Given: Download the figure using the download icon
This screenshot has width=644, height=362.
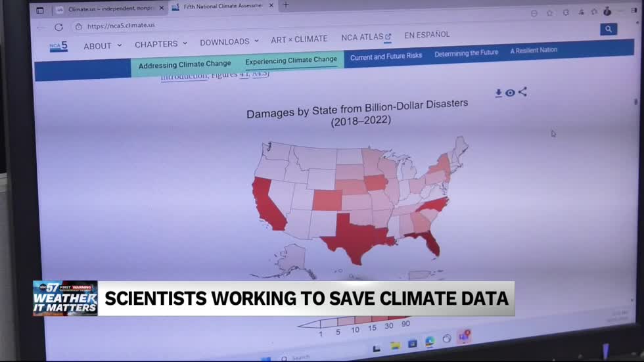Looking at the screenshot, I should click(x=499, y=93).
